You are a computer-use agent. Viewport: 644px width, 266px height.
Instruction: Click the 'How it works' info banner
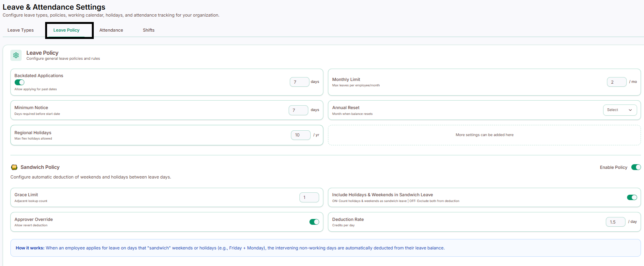[326, 248]
